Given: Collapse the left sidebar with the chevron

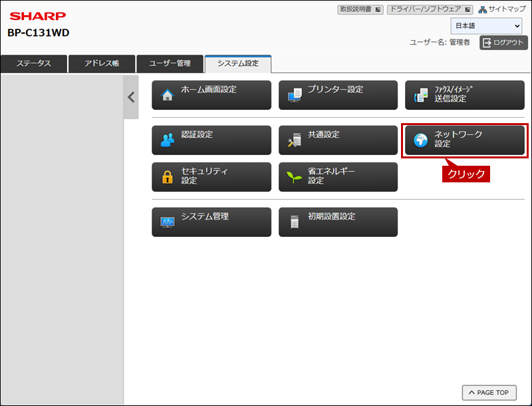Looking at the screenshot, I should (x=131, y=97).
